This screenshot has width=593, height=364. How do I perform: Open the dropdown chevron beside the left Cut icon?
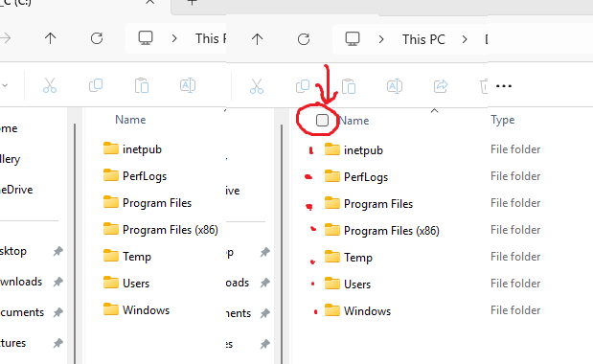click(x=5, y=85)
